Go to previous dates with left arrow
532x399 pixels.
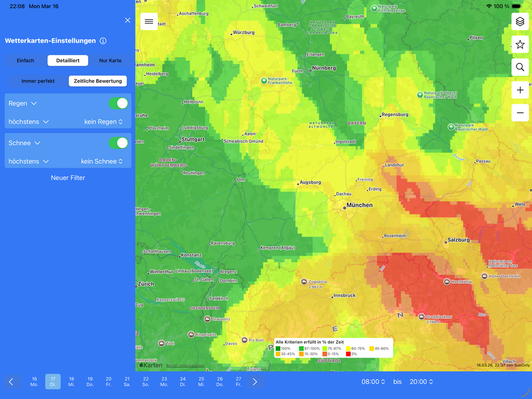pyautogui.click(x=11, y=382)
